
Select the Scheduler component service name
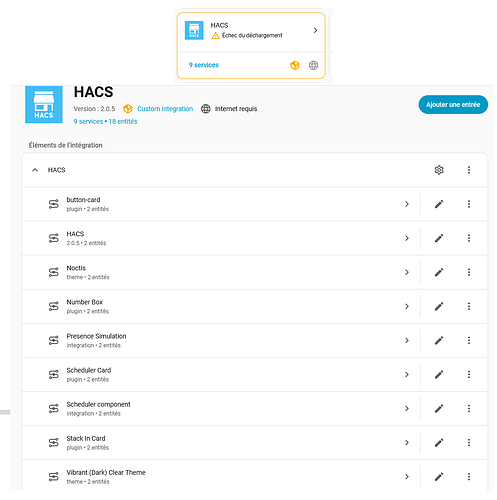[x=98, y=404]
